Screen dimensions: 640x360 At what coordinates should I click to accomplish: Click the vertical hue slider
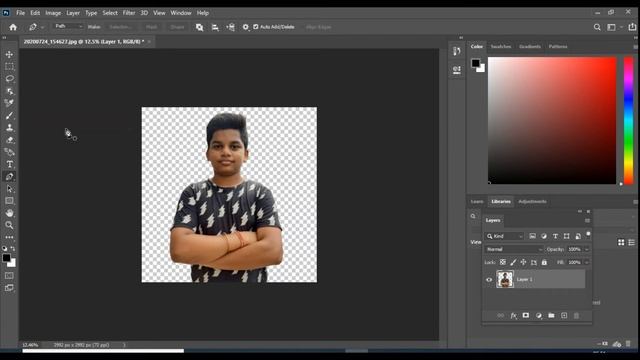coord(629,120)
